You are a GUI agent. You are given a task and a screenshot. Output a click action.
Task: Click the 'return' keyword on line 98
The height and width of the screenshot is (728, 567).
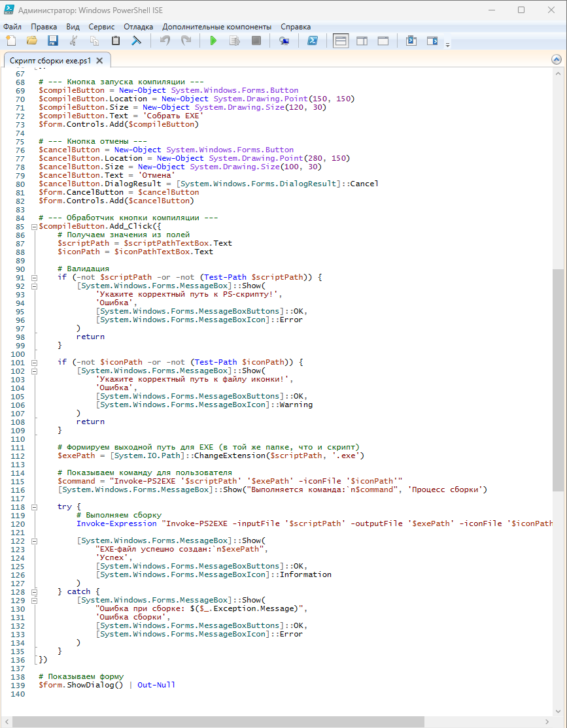tap(91, 337)
